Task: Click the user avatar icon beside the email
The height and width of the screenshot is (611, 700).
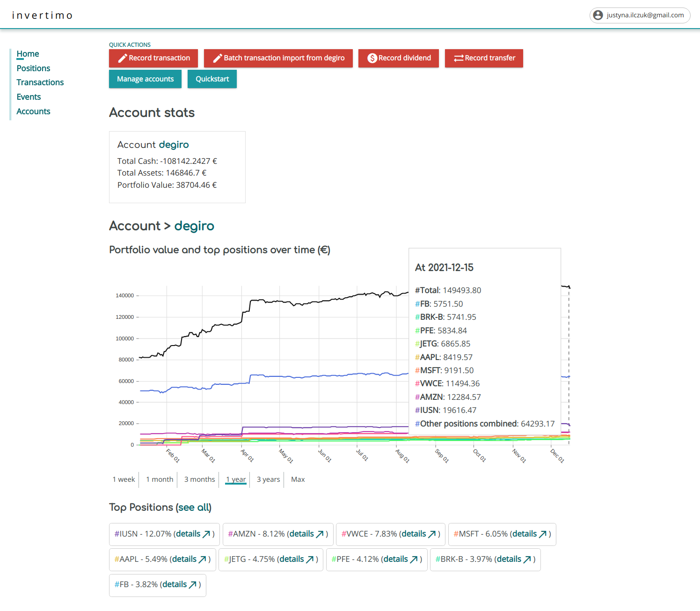Action: click(x=598, y=15)
